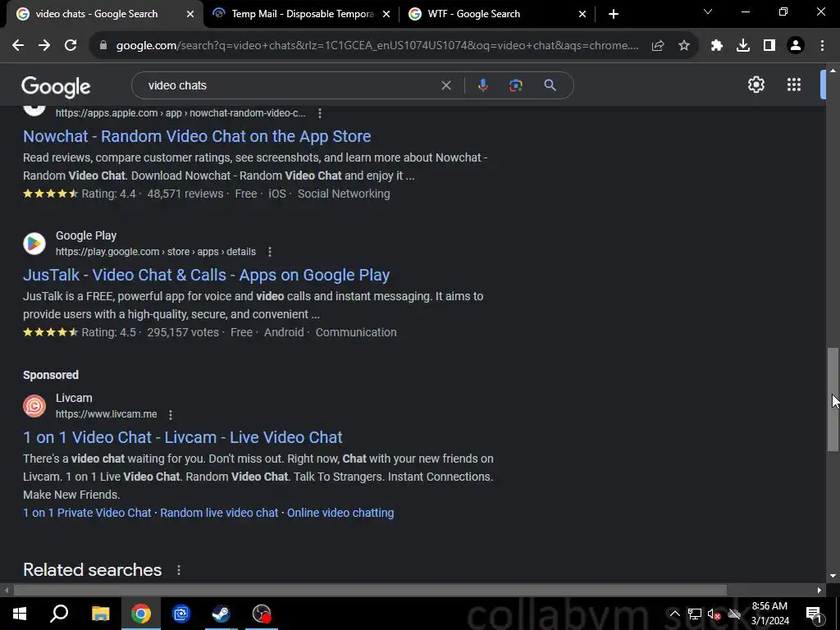Toggle the Chrome side panel icon

[769, 46]
